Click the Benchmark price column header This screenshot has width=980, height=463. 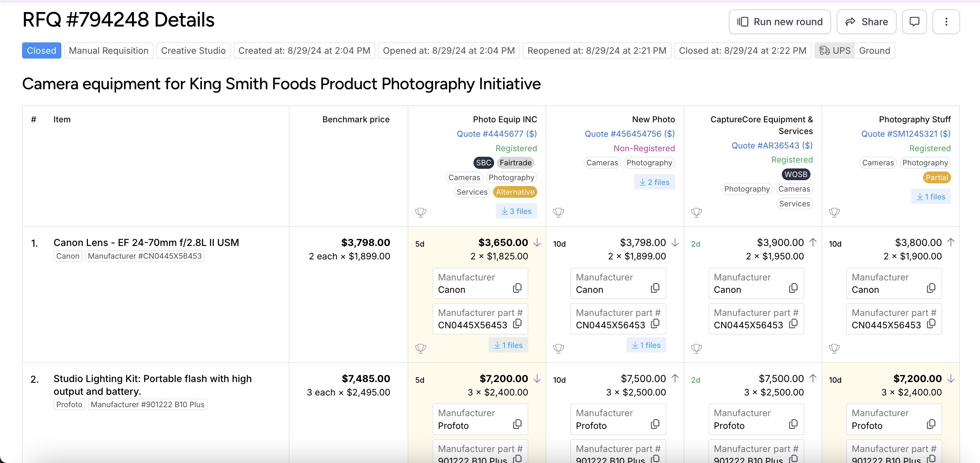[356, 119]
